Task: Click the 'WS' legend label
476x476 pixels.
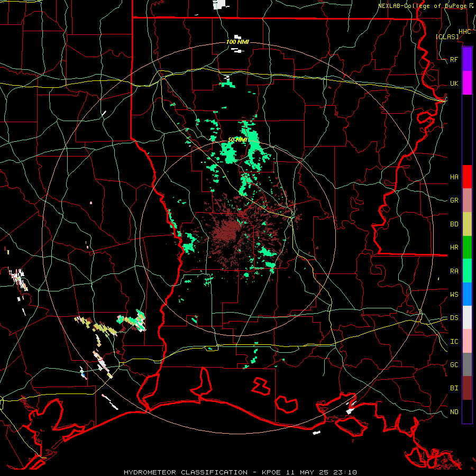Action: pos(454,294)
